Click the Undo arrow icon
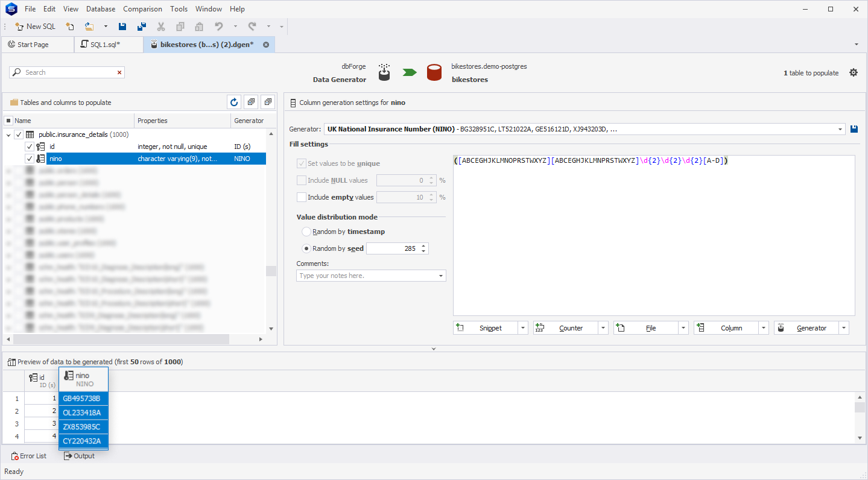 click(218, 27)
